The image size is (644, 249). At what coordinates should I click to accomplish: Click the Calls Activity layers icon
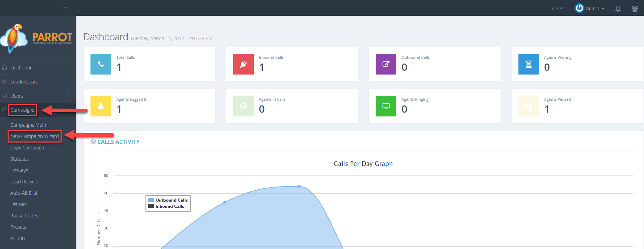tap(93, 142)
